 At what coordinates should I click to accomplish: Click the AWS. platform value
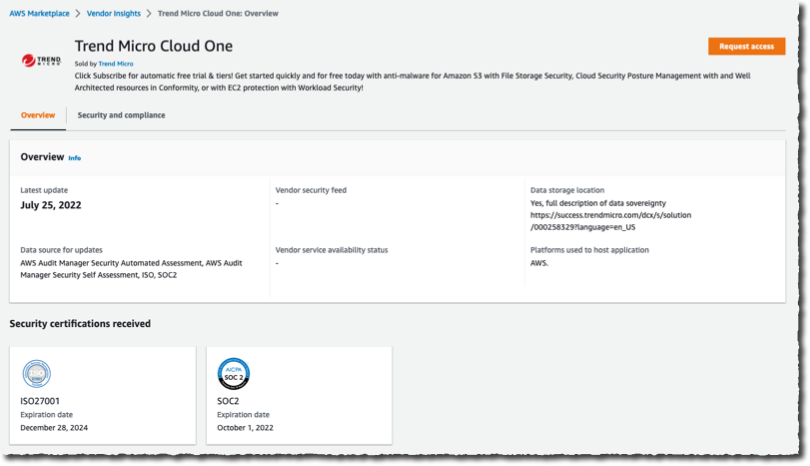tap(539, 263)
